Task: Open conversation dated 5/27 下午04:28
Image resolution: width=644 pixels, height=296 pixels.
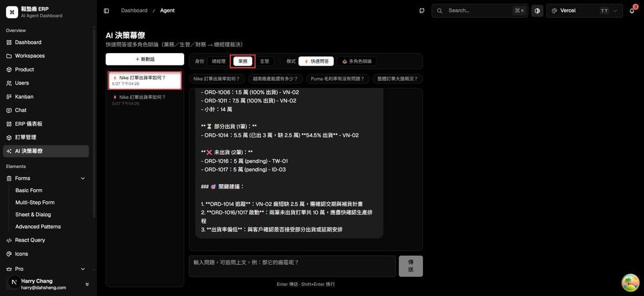Action: coord(145,81)
